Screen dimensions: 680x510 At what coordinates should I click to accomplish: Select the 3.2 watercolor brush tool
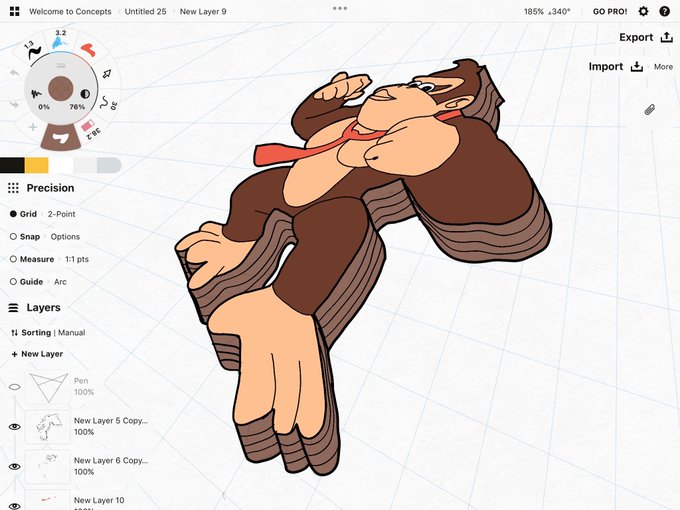[x=59, y=40]
